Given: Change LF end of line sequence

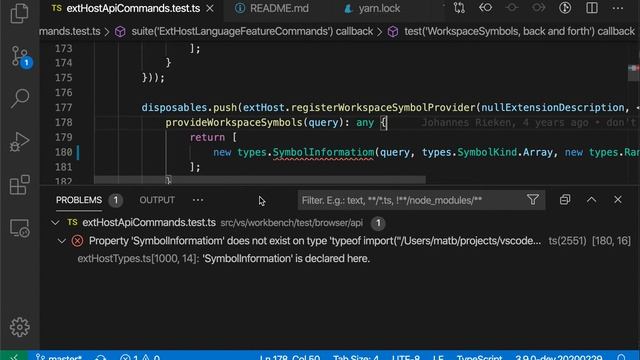Looking at the screenshot, I should pos(438,357).
